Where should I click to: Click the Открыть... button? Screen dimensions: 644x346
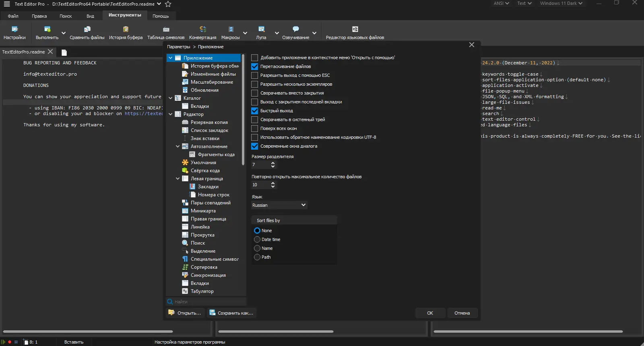[x=185, y=313]
